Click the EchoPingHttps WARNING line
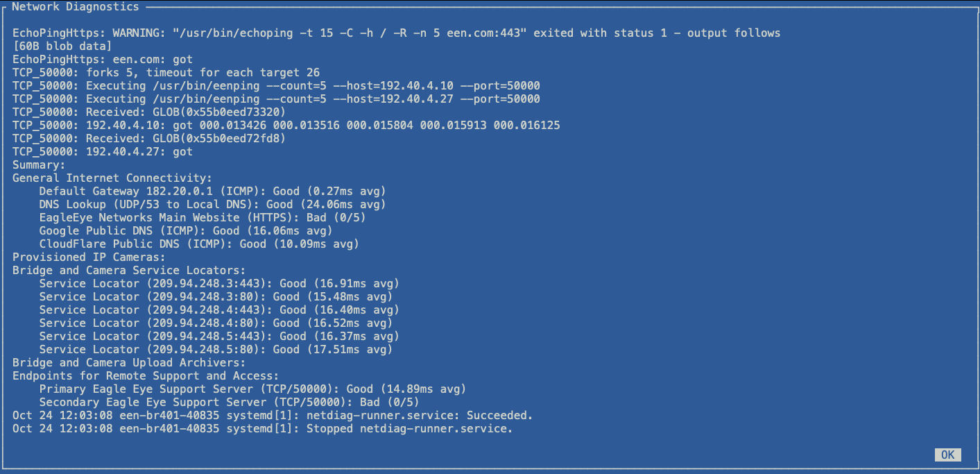This screenshot has height=474, width=980. coord(397,33)
